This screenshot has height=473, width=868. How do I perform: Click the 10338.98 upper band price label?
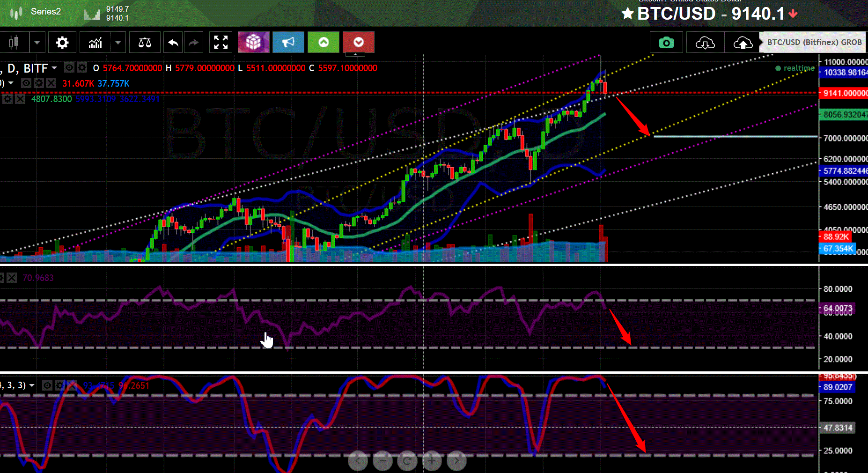pos(844,73)
